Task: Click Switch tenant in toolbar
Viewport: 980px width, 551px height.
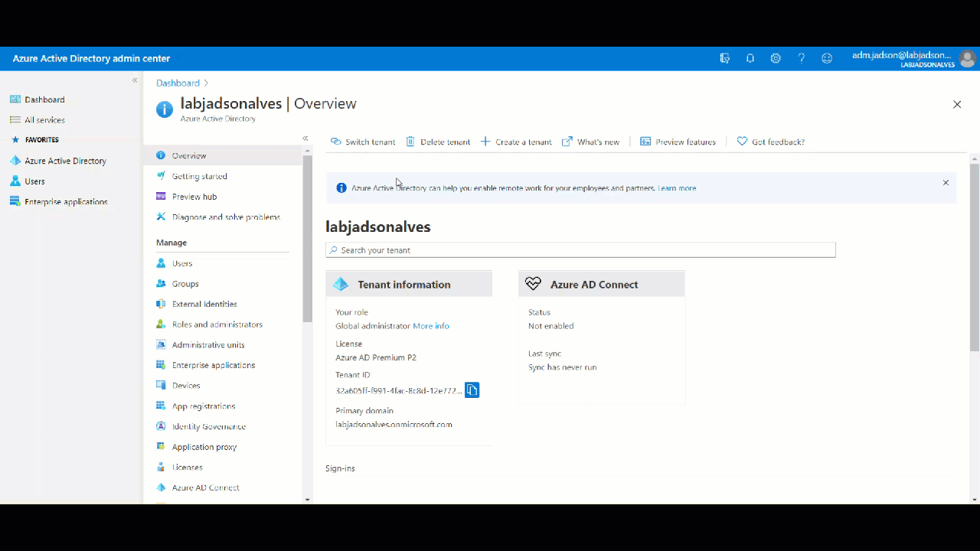Action: coord(363,142)
